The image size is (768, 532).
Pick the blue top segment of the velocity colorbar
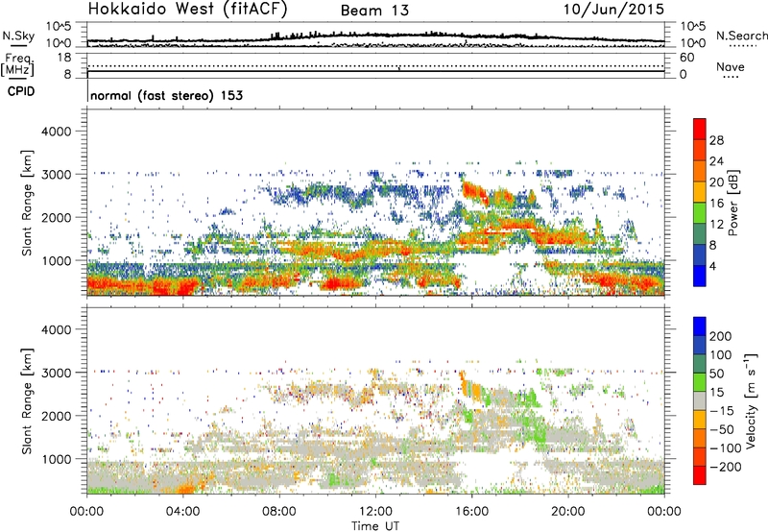click(700, 326)
